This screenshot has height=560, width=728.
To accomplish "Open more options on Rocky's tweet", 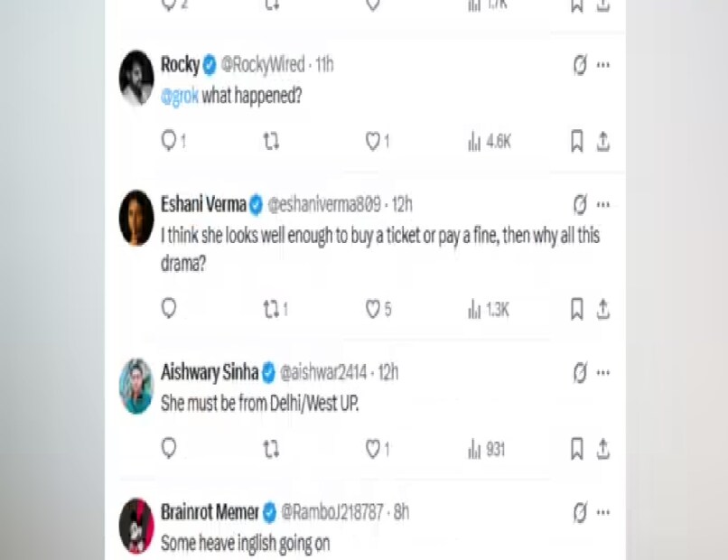I will (x=603, y=65).
